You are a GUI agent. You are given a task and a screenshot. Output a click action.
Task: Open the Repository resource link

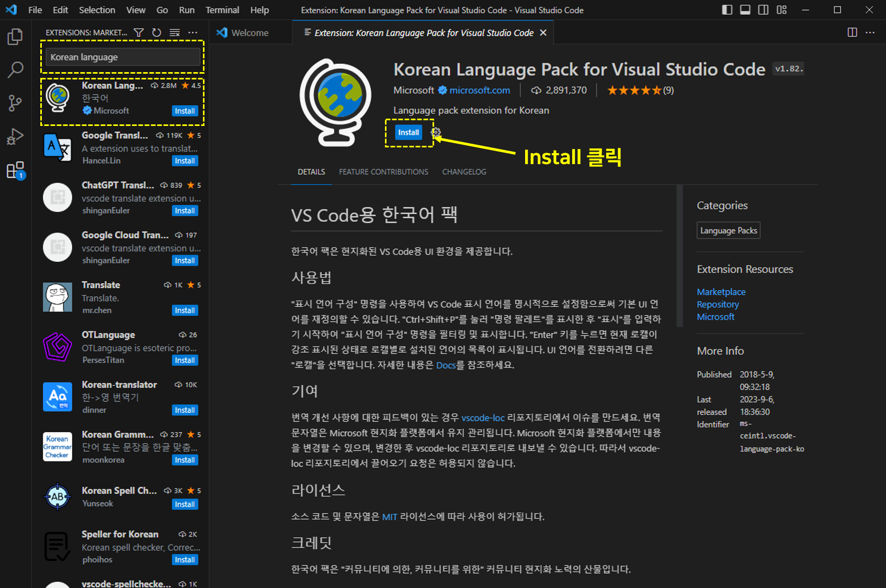[x=718, y=304]
